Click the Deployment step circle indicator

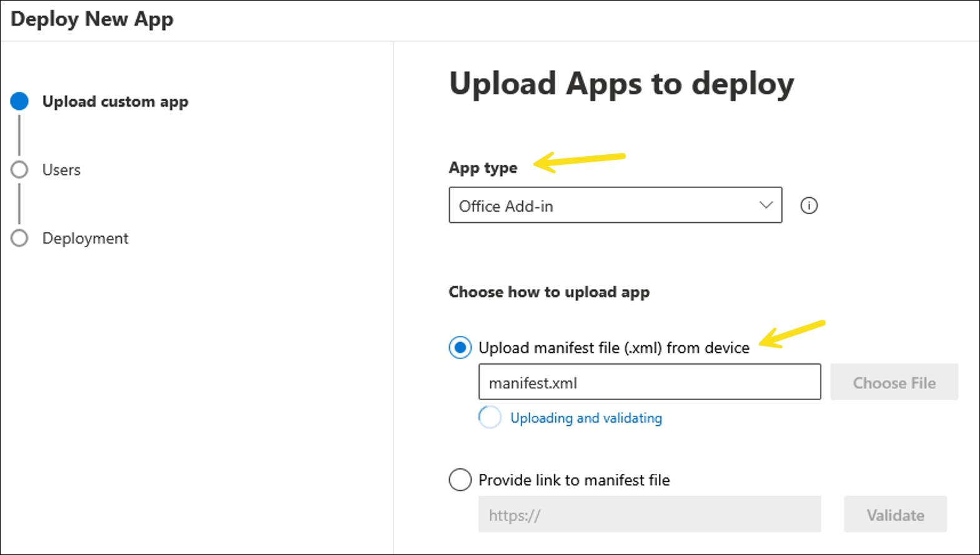click(19, 238)
